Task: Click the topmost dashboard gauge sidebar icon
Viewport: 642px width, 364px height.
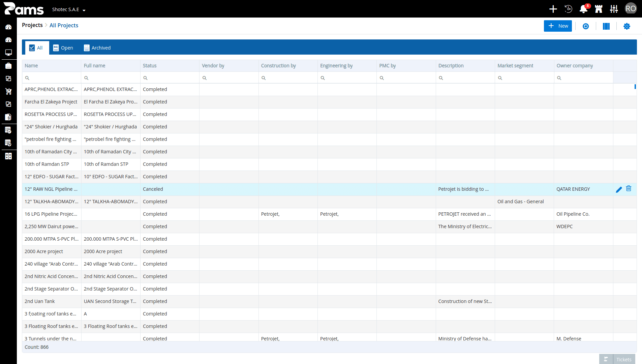Action: click(8, 27)
